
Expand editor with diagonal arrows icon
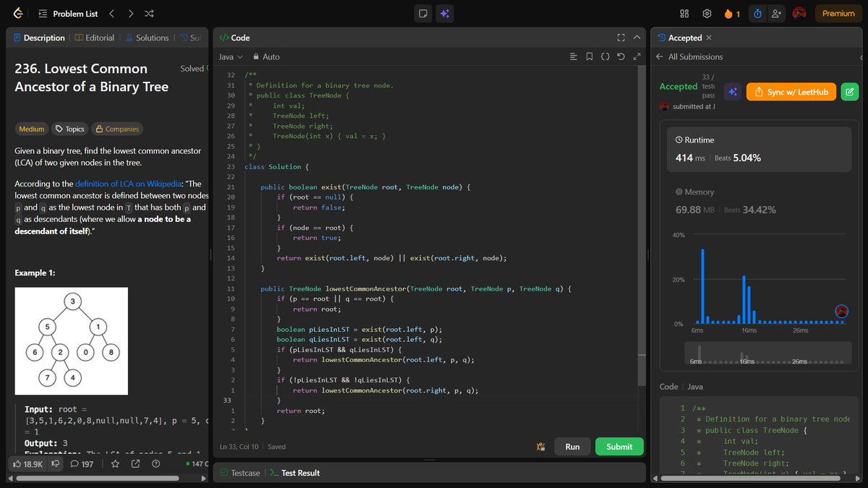coord(637,56)
